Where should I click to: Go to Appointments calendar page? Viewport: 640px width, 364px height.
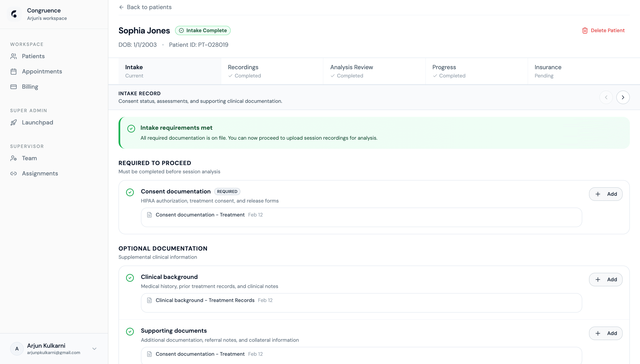(42, 72)
